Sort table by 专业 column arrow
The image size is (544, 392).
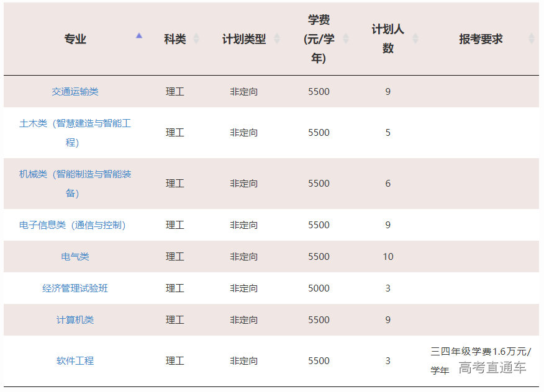click(x=139, y=36)
